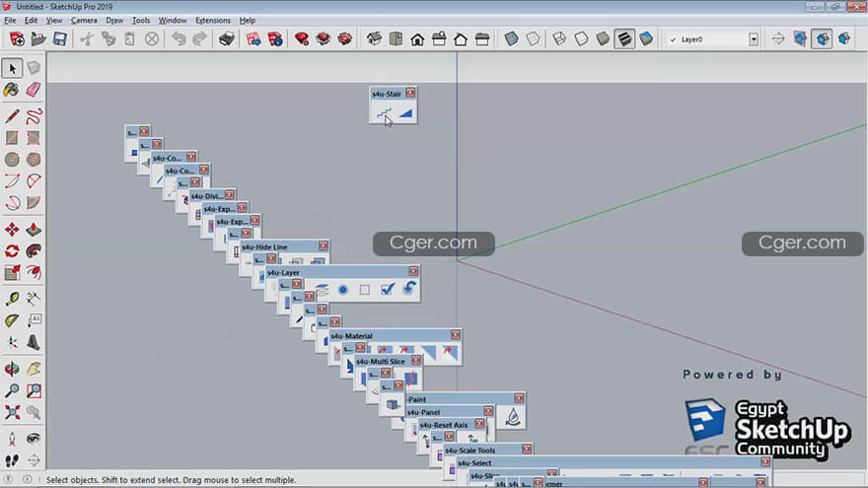Select the Protractor tool

tap(12, 320)
